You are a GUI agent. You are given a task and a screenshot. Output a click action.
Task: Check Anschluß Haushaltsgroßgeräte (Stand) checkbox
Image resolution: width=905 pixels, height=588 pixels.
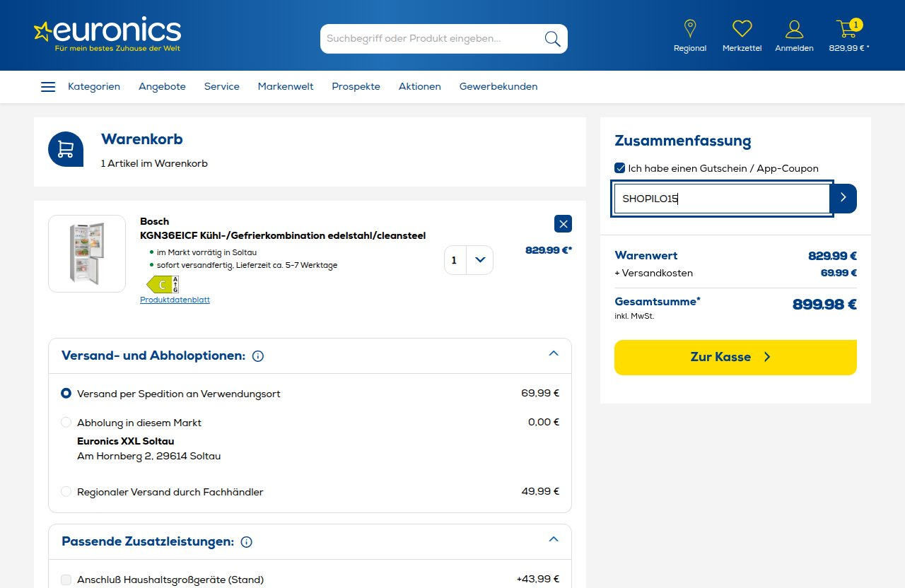[66, 580]
